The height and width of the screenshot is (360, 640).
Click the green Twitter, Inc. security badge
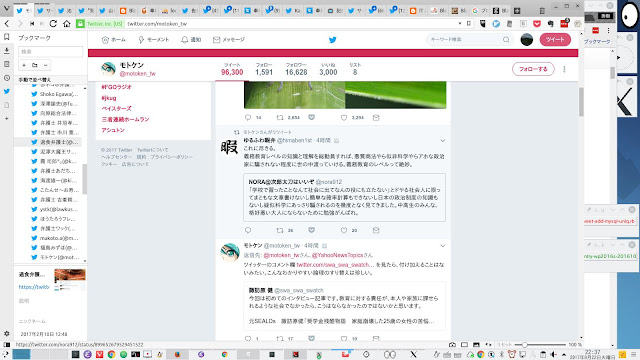(x=100, y=24)
